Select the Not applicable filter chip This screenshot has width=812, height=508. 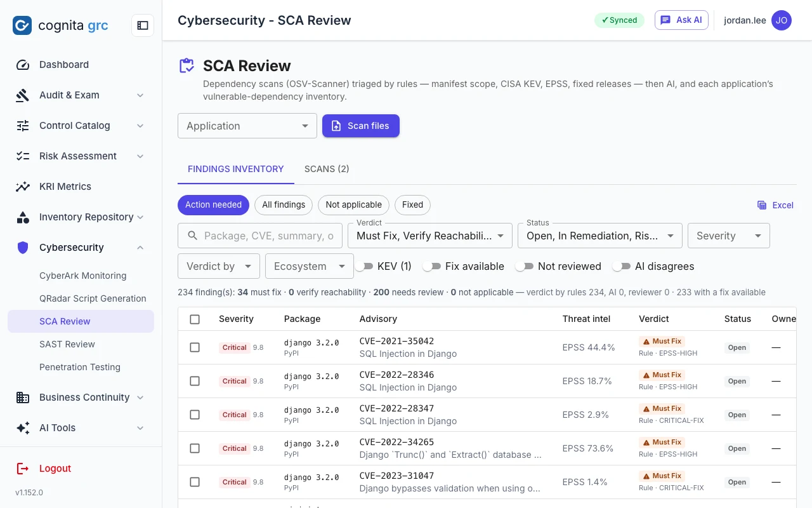pos(353,204)
